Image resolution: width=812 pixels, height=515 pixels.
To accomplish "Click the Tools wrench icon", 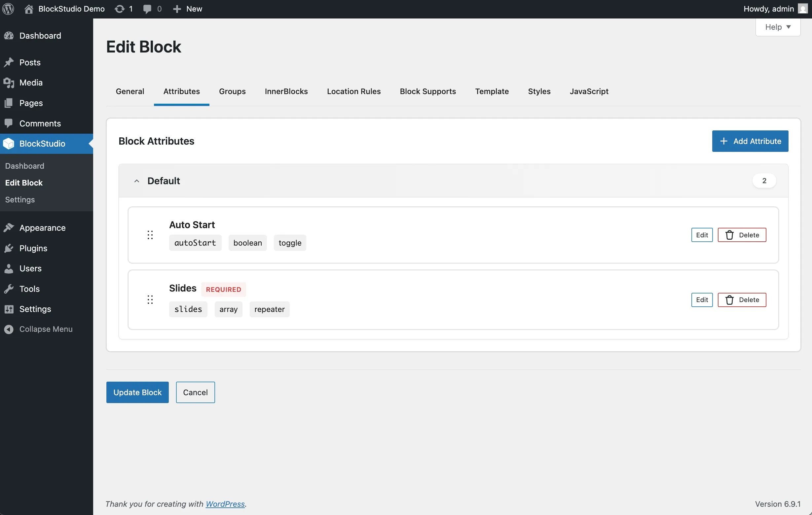I will [9, 289].
